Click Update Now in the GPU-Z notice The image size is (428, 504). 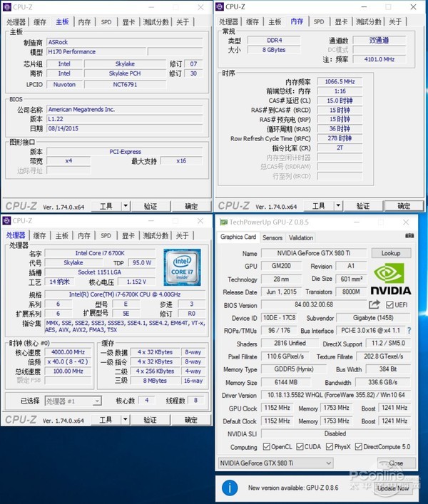(x=393, y=488)
